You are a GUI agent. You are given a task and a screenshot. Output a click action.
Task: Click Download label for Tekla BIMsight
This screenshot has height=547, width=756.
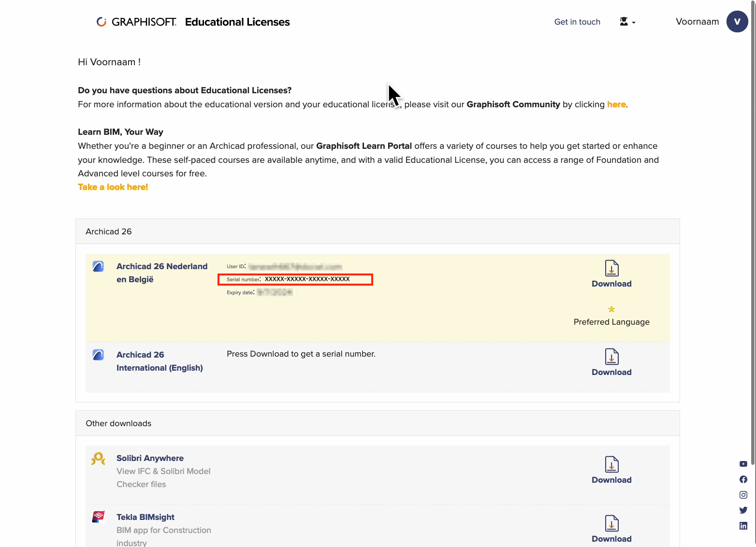611,539
